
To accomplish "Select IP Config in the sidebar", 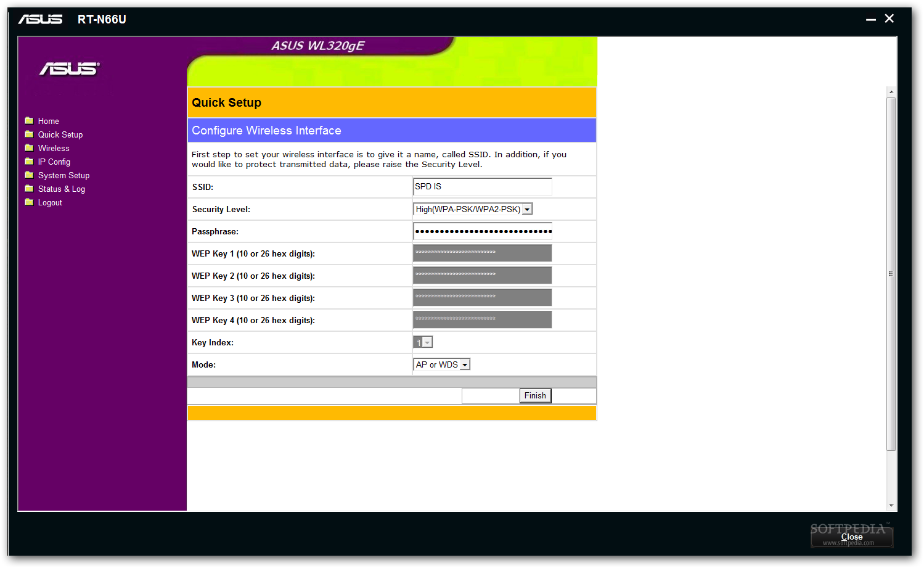I will [54, 162].
